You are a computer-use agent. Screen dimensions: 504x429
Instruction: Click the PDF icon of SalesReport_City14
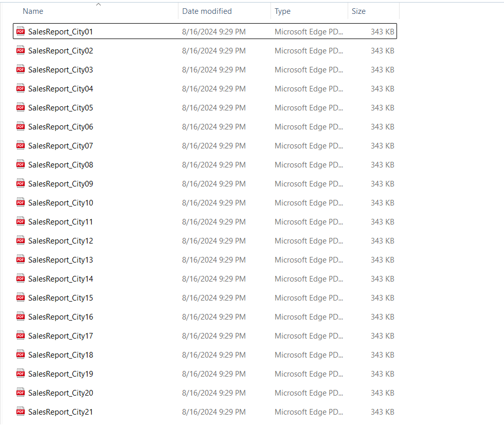click(x=21, y=278)
